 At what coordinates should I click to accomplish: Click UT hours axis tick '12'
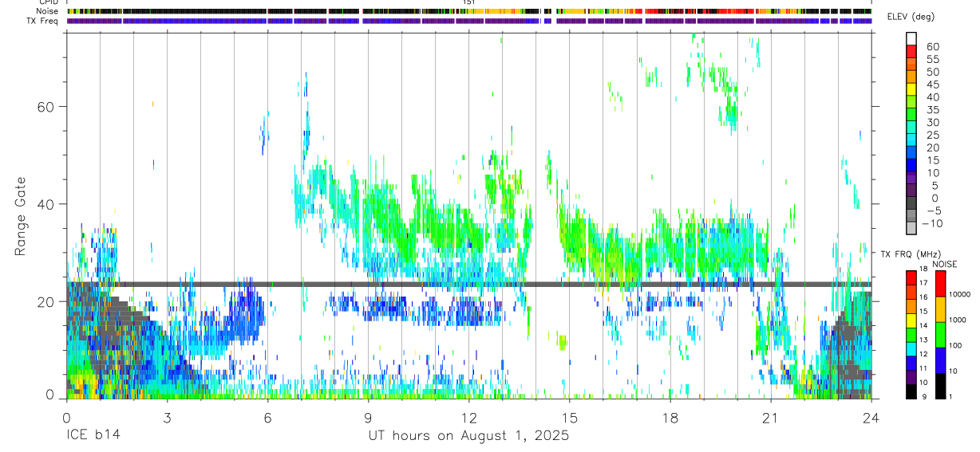pyautogui.click(x=468, y=417)
